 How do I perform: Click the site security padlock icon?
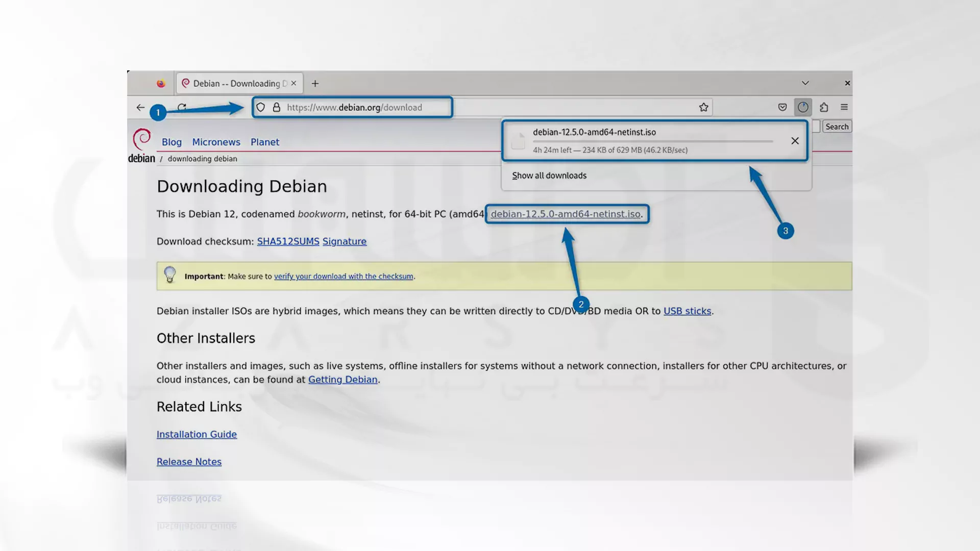click(277, 107)
